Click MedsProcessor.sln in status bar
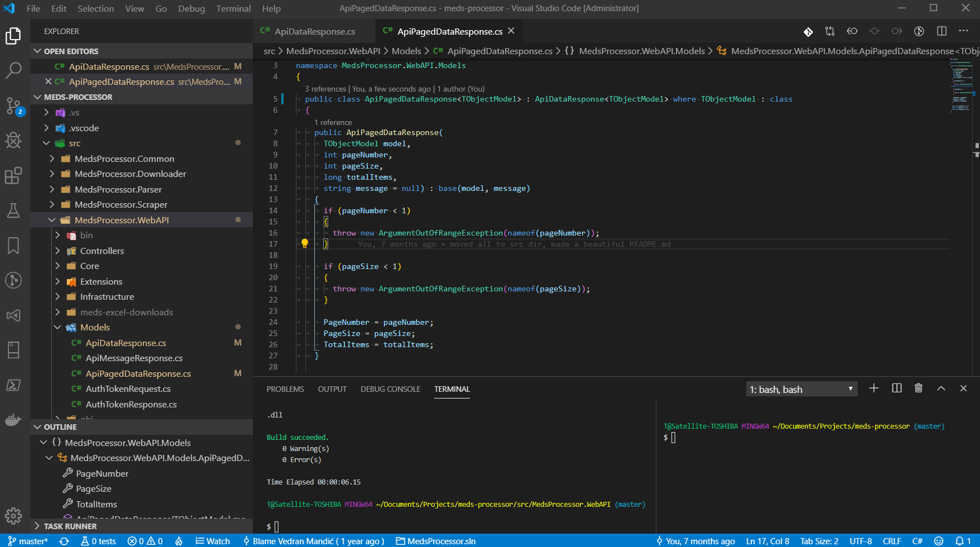This screenshot has height=547, width=980. click(x=436, y=541)
